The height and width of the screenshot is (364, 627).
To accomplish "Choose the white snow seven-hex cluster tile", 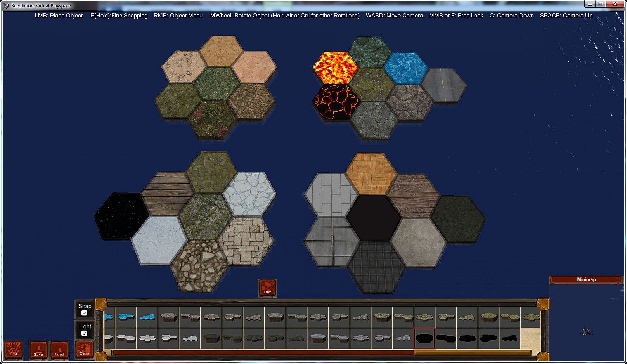I will tap(147, 338).
